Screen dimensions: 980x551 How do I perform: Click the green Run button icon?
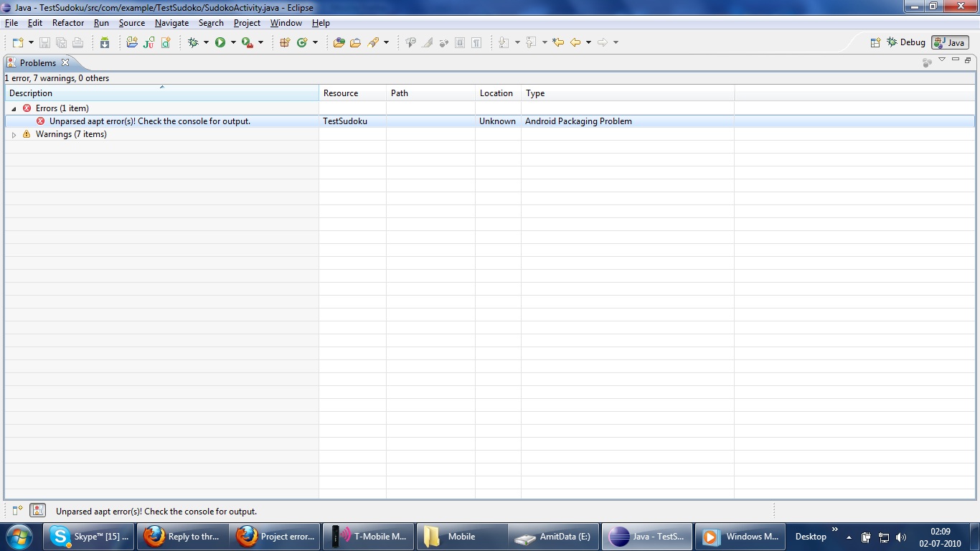[220, 42]
